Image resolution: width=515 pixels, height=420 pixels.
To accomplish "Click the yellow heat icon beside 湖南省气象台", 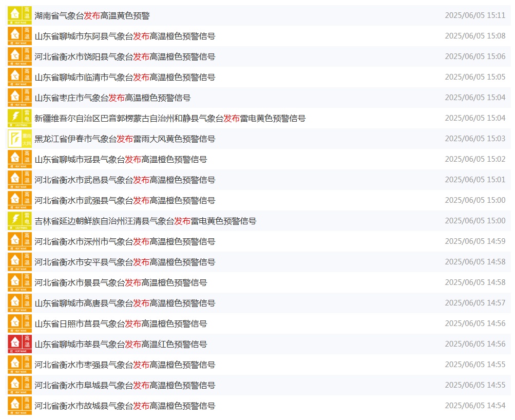I will click(20, 15).
